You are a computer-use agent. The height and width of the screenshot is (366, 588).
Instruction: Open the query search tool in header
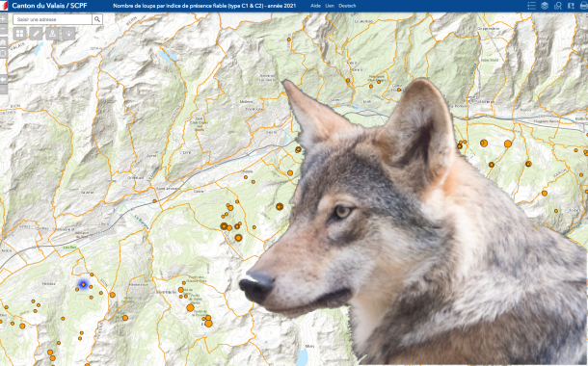[x=557, y=6]
